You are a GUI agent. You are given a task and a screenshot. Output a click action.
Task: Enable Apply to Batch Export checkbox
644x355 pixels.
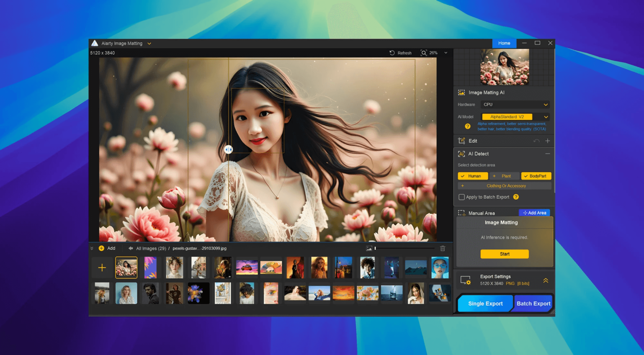[x=461, y=197]
